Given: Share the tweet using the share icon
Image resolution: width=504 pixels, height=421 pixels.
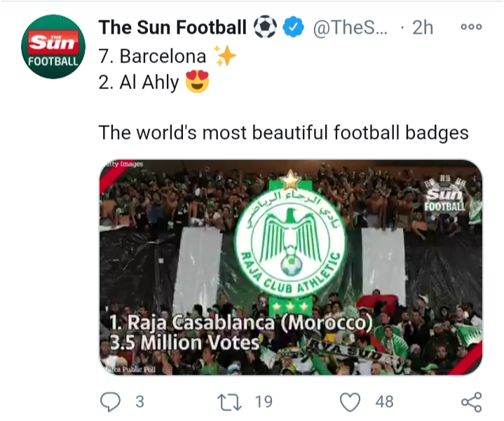Looking at the screenshot, I should 471,401.
